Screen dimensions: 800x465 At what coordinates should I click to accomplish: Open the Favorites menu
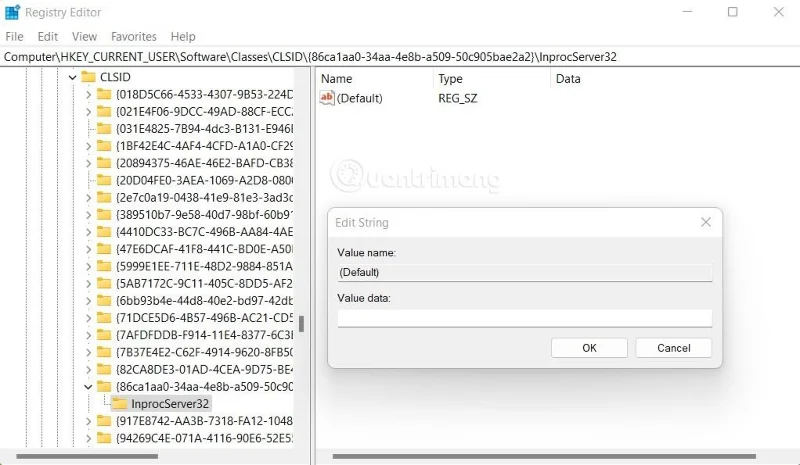(134, 37)
